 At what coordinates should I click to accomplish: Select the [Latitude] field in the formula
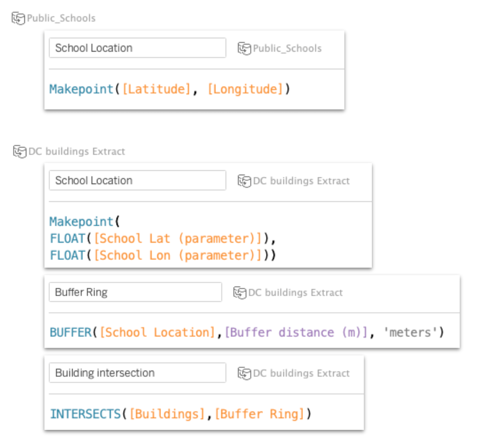(x=156, y=89)
